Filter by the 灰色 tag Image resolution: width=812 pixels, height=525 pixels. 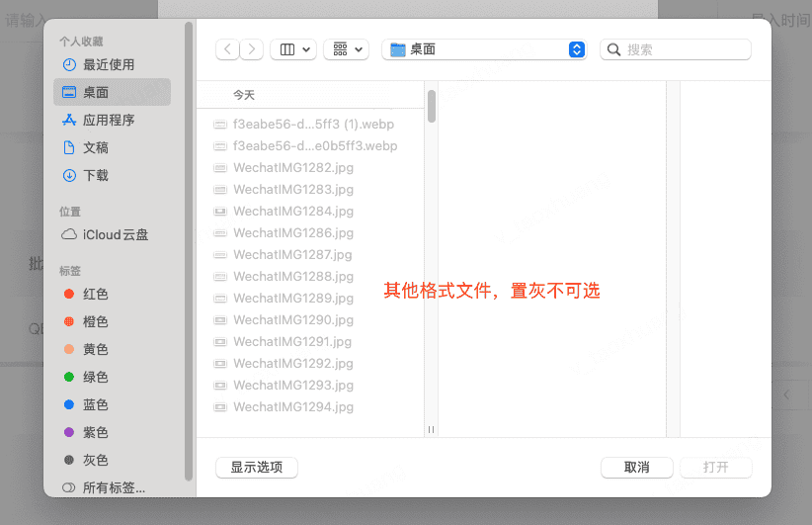pyautogui.click(x=112, y=460)
